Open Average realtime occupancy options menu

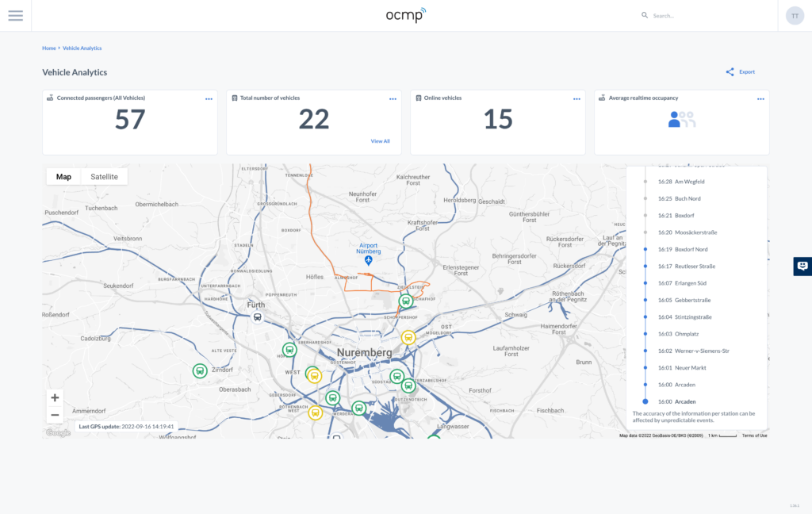(x=760, y=99)
